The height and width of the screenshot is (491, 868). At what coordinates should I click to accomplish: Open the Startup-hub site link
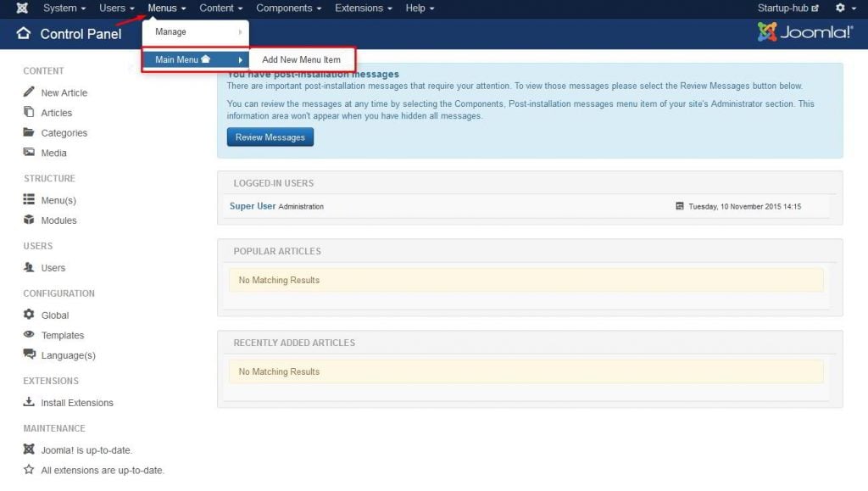pos(787,8)
